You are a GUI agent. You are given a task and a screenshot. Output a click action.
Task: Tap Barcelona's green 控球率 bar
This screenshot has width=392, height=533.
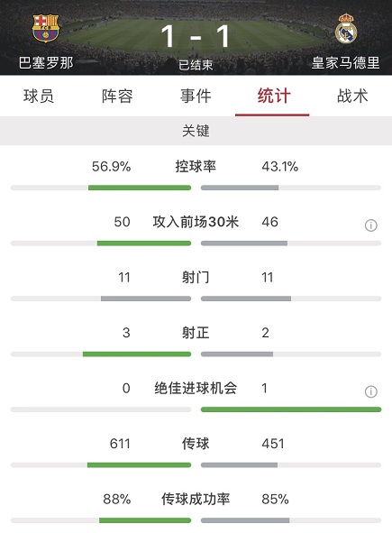[140, 188]
